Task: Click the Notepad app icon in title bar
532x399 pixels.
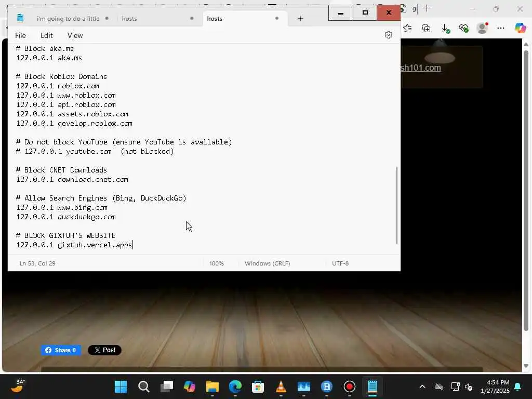Action: 20,18
